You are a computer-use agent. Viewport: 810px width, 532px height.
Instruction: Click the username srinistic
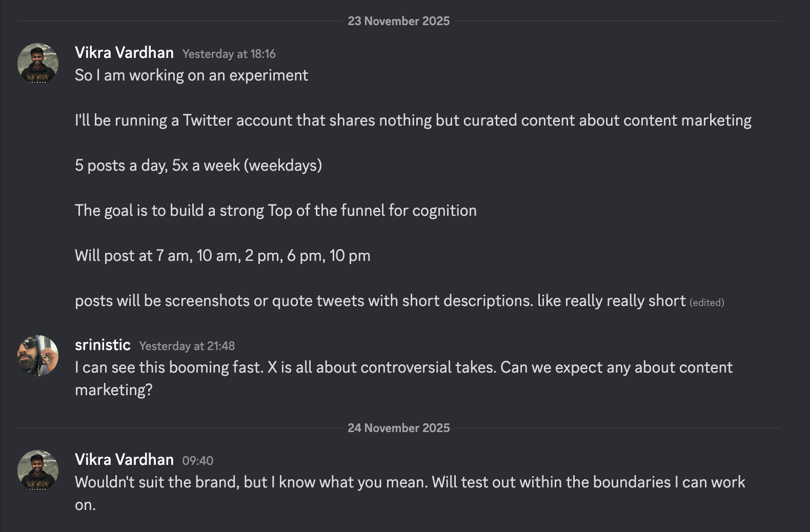[x=103, y=344]
